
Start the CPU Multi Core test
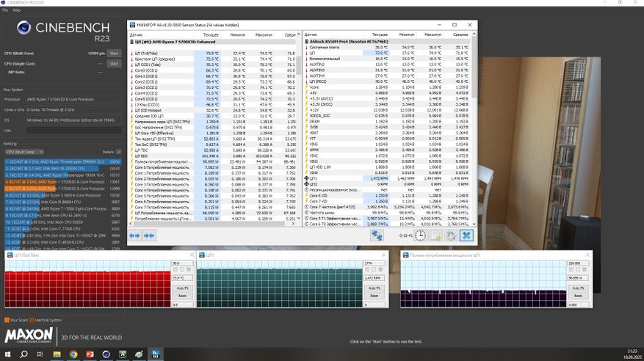tap(114, 54)
